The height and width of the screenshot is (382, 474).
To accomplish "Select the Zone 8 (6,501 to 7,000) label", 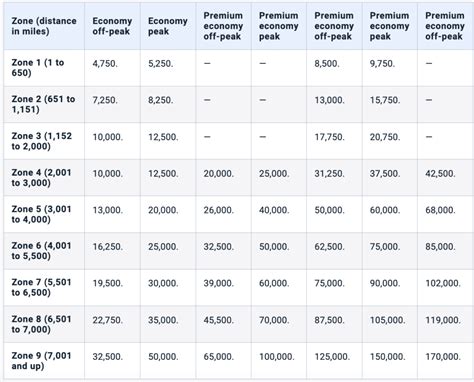I will 41,324.
